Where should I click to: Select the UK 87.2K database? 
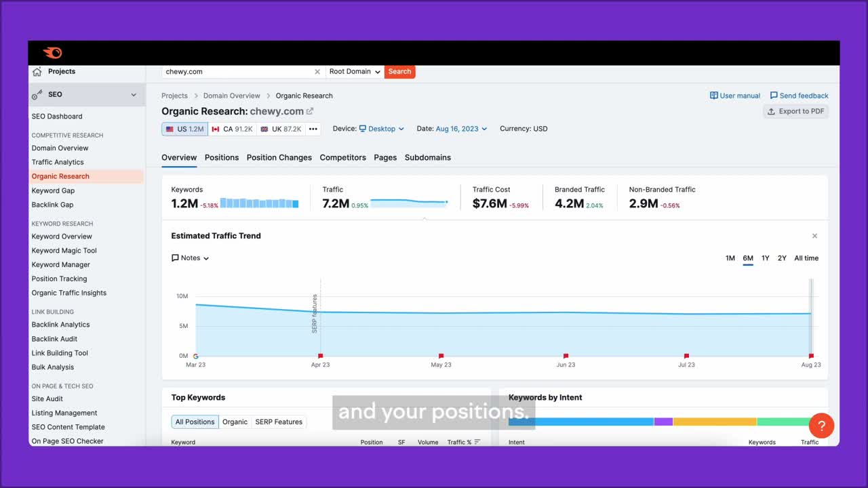click(281, 129)
